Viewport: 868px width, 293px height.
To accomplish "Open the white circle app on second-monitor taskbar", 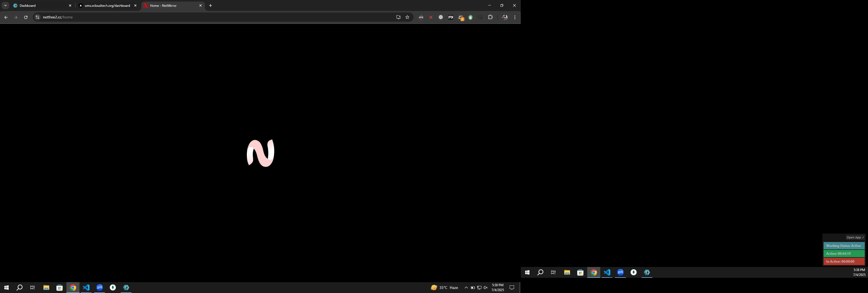I will pos(633,272).
